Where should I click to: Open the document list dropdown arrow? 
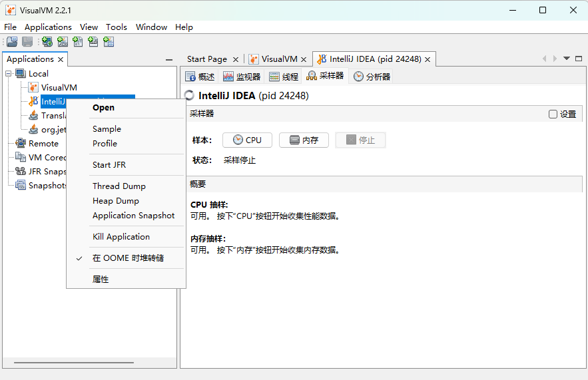pos(567,59)
